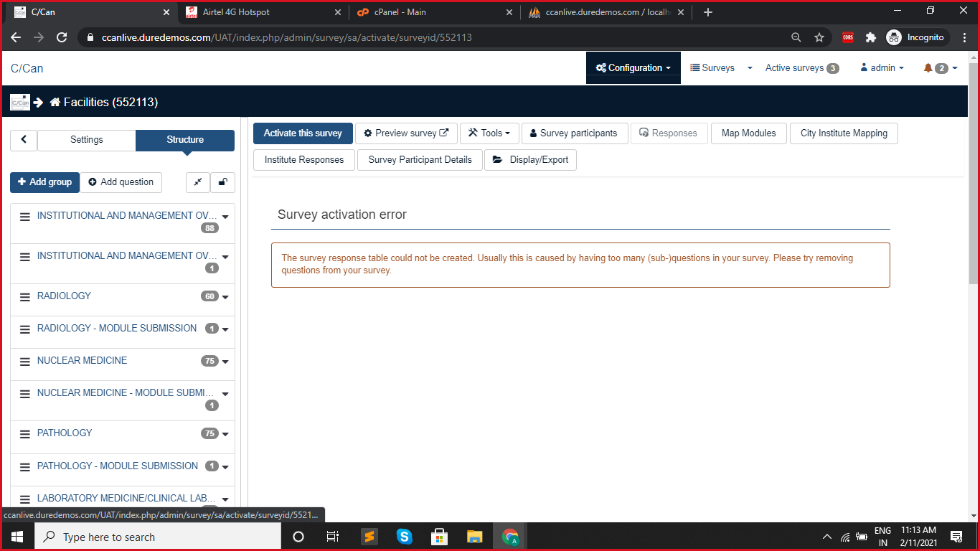Click drag handle of NUCLEAR MEDICINE - MODULE SUBMI group
This screenshot has width=980, height=551.
point(24,393)
